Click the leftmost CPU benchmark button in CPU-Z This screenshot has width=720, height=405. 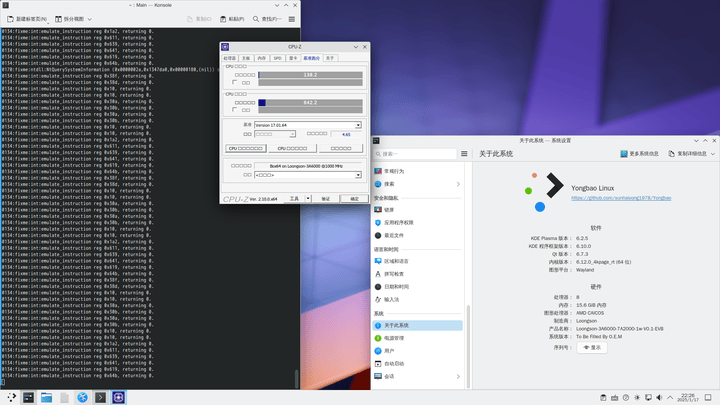click(247, 148)
